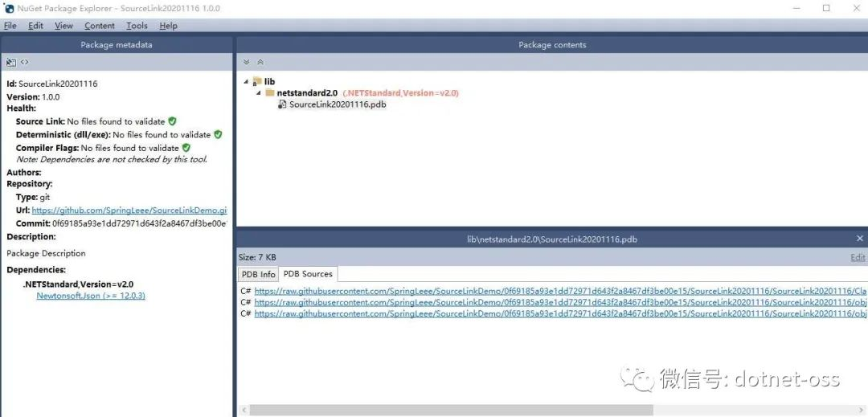Image resolution: width=868 pixels, height=417 pixels.
Task: Click the .NETStandard,Version=v2.0 dependency group
Action: (78, 284)
